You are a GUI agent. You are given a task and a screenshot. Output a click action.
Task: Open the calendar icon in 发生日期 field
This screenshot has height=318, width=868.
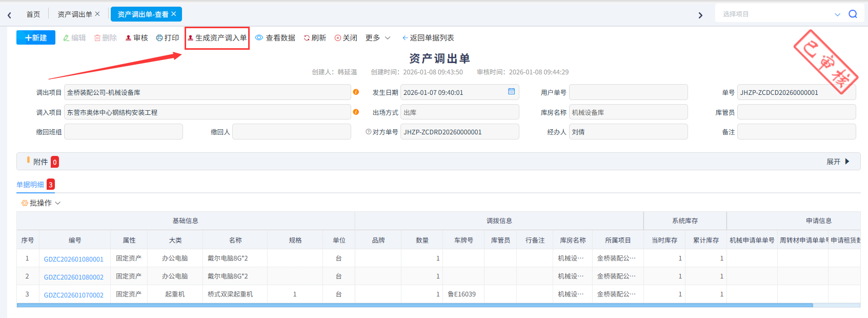coord(511,91)
